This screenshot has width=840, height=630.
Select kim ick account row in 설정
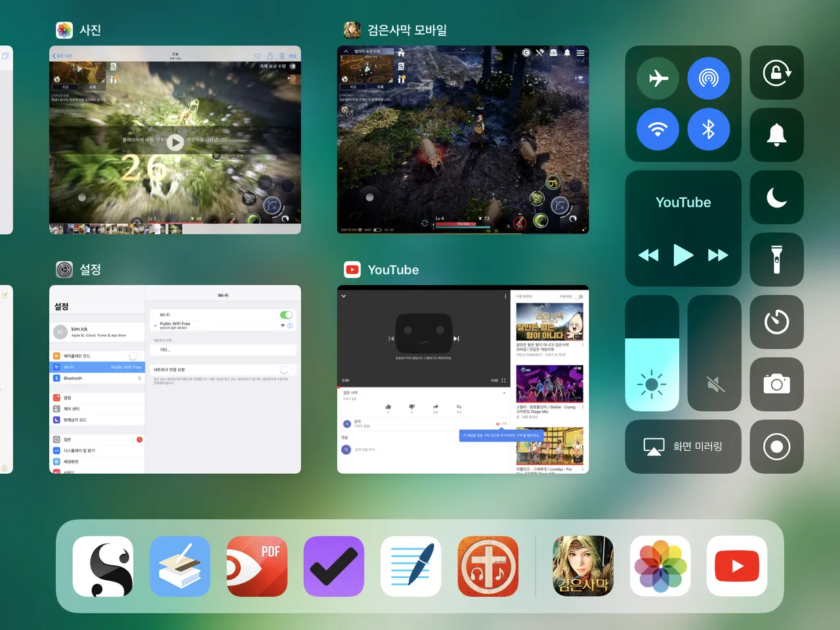[x=97, y=331]
